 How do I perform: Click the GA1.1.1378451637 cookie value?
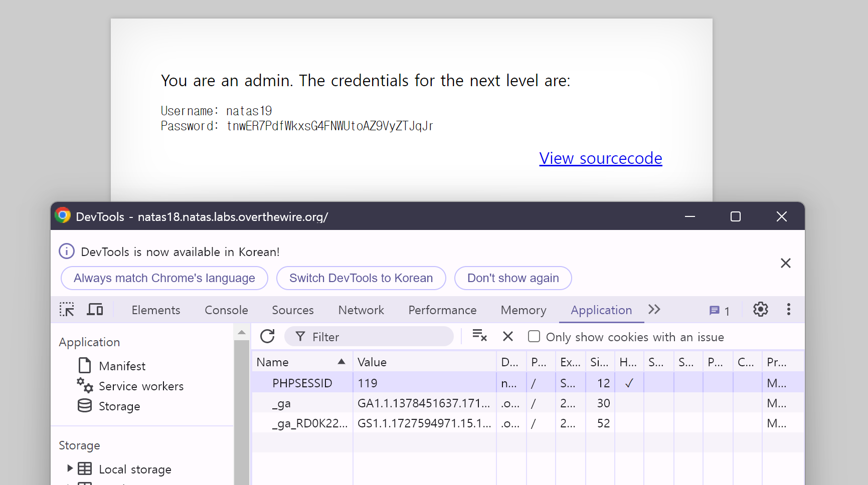click(x=424, y=403)
